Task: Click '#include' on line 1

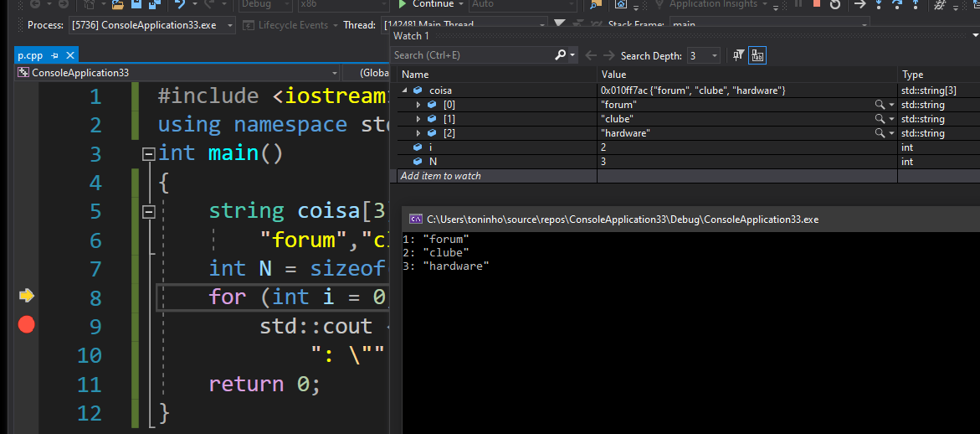Action: tap(208, 96)
